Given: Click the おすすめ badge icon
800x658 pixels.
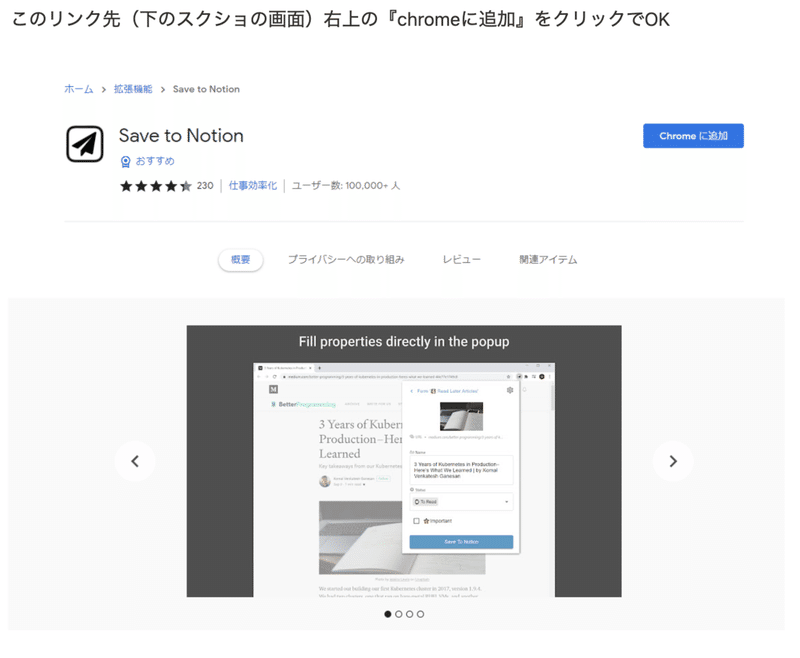Looking at the screenshot, I should coord(126,162).
